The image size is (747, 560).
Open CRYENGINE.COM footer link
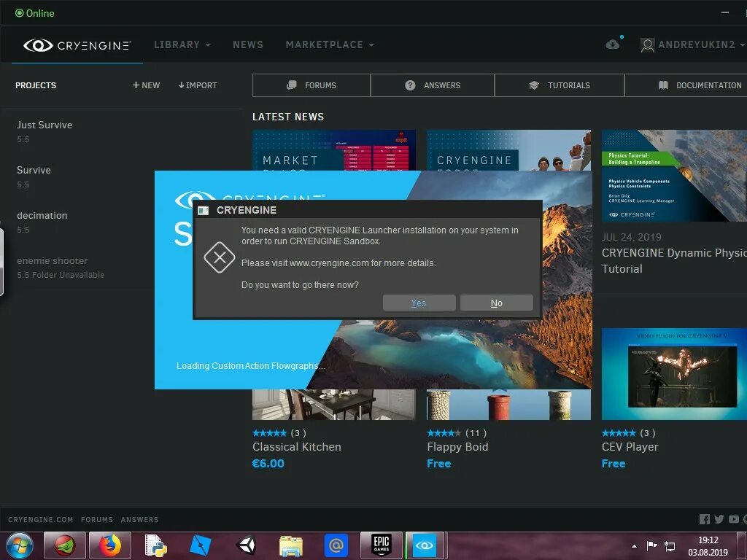pos(41,519)
